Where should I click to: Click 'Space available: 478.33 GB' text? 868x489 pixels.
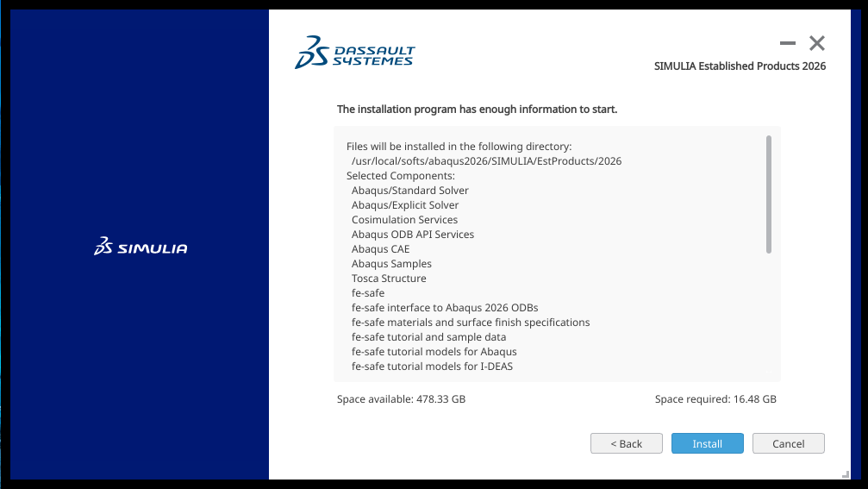(401, 399)
